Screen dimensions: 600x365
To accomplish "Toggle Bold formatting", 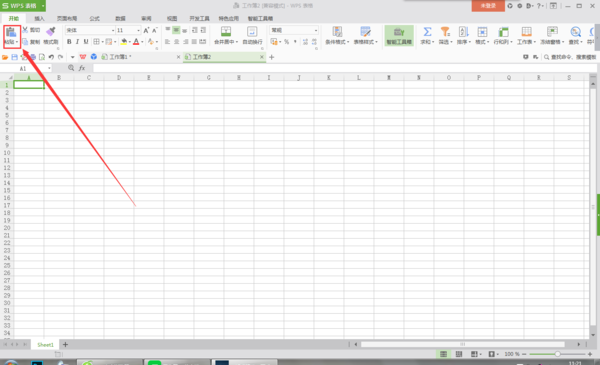I will point(69,42).
